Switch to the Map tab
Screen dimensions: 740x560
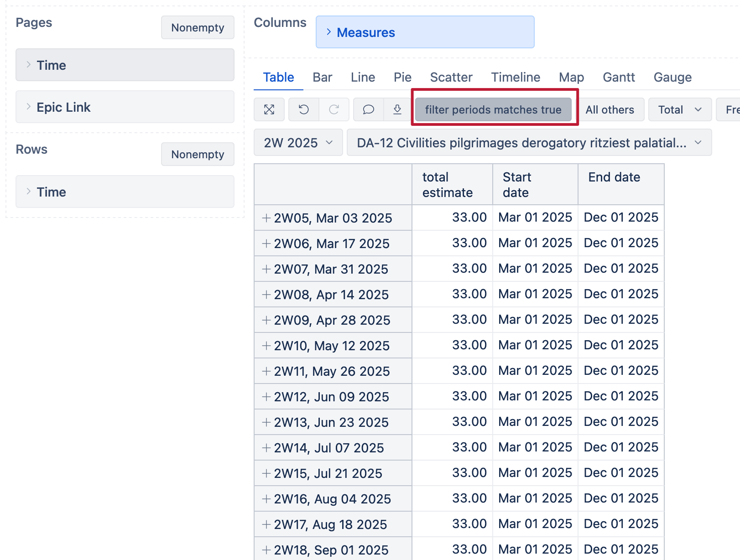(x=572, y=77)
